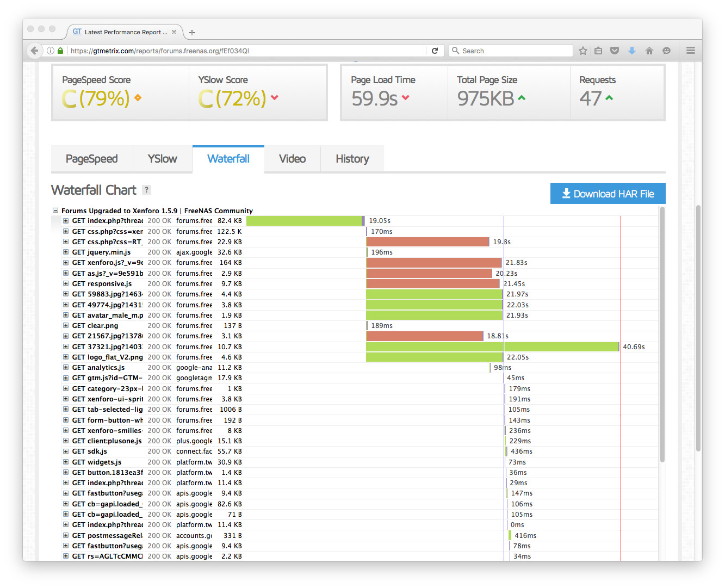Click the 40.69s green bar for 37321.jpg

[x=493, y=346]
